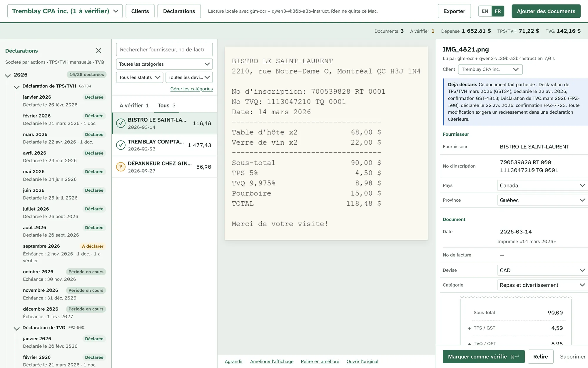
Task: Collapse the 2026 year chevron
Action: 8,75
